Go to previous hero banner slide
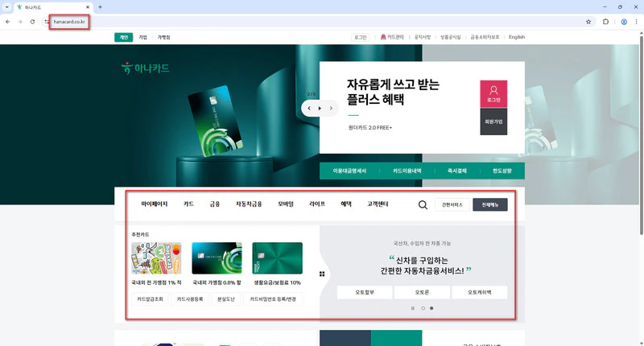 pyautogui.click(x=309, y=109)
